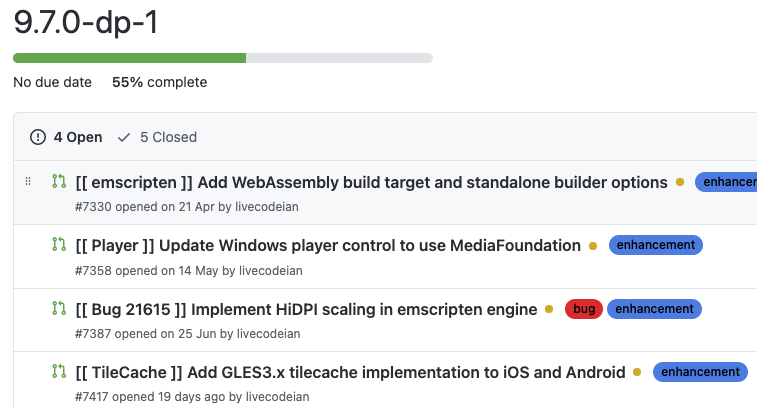Click pull request icon for emscripten WebAssembly item
The height and width of the screenshot is (408, 757).
click(59, 181)
